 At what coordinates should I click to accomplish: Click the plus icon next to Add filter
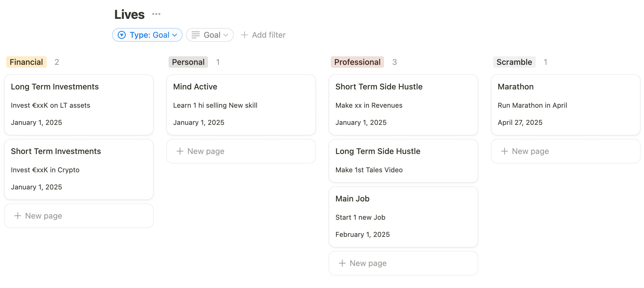click(244, 35)
